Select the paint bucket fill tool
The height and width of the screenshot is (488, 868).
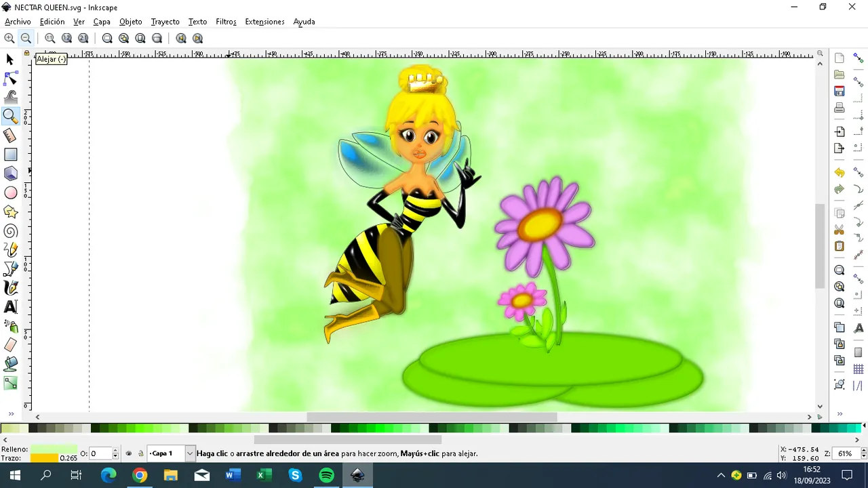(x=10, y=364)
